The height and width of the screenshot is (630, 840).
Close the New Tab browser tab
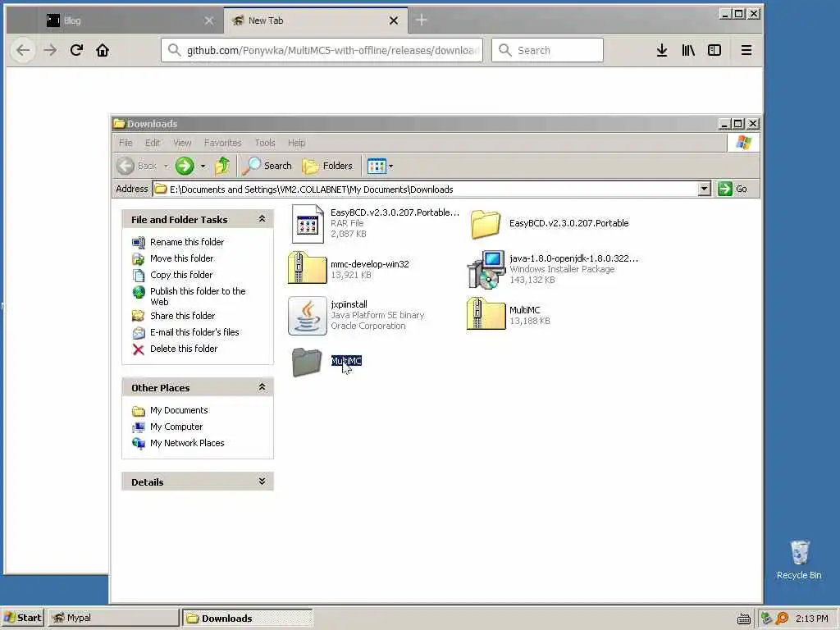394,21
